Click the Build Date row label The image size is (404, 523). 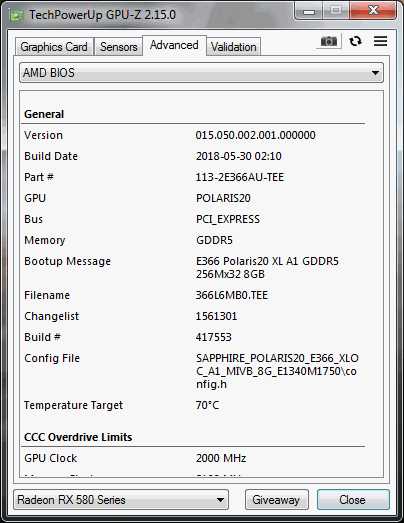[51, 156]
